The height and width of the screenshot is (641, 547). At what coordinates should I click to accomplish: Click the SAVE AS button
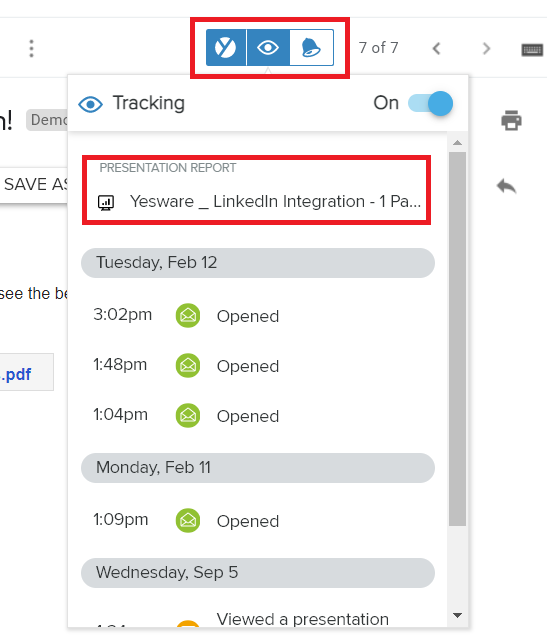coord(34,184)
